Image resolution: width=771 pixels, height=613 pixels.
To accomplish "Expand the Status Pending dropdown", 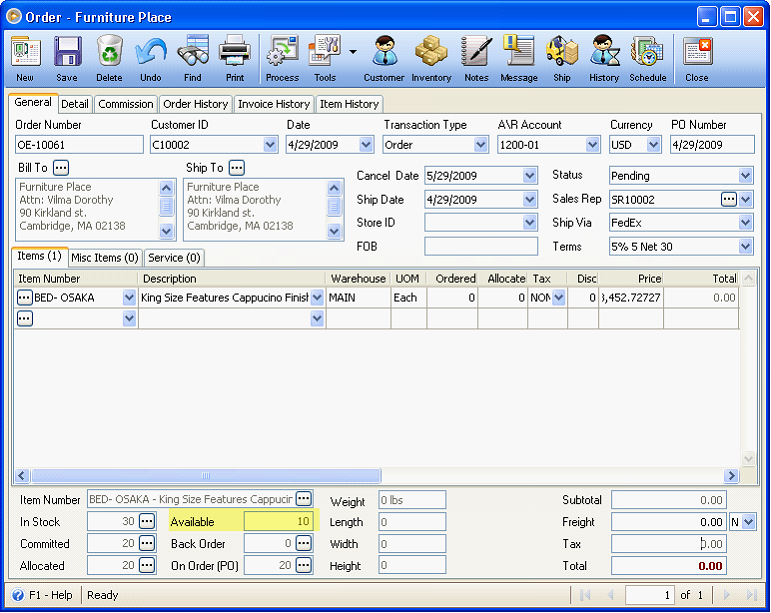I will (x=745, y=175).
